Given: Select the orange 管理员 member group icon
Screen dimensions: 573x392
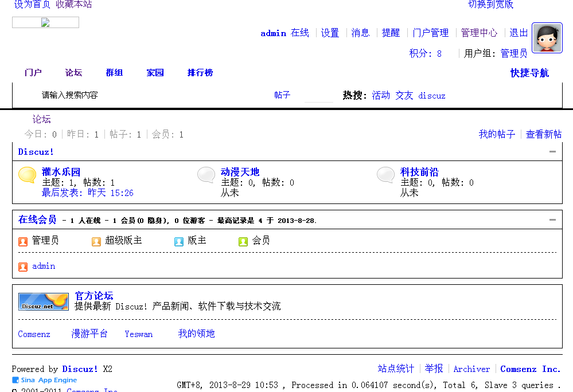Looking at the screenshot, I should tap(22, 241).
